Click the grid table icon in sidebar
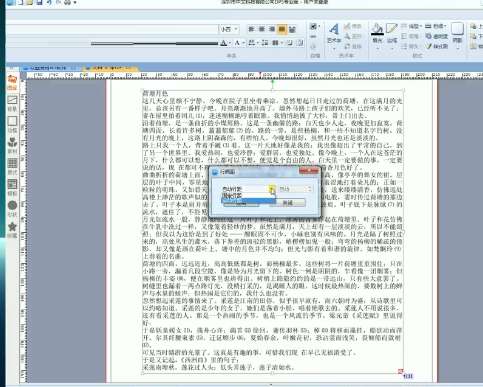This screenshot has width=483, height=387. click(x=12, y=163)
